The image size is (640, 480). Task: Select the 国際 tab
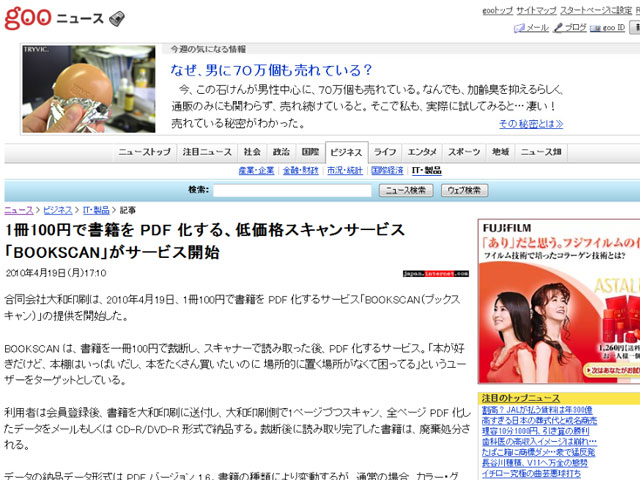(x=310, y=152)
